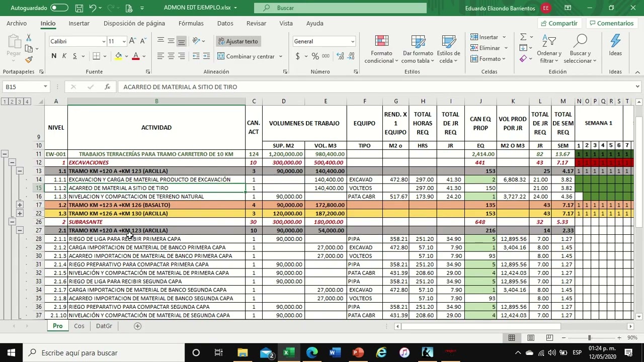
Task: Open the Datos ribbon tab
Action: coord(225,23)
